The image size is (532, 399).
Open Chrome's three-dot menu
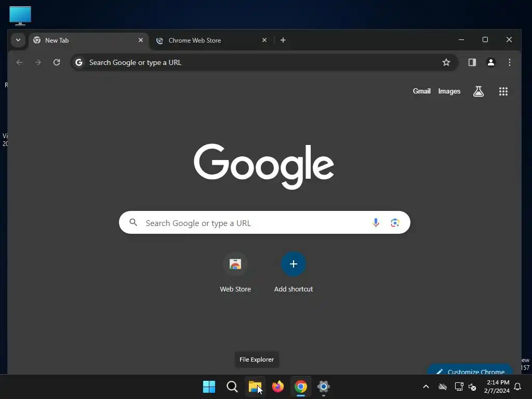(x=509, y=62)
